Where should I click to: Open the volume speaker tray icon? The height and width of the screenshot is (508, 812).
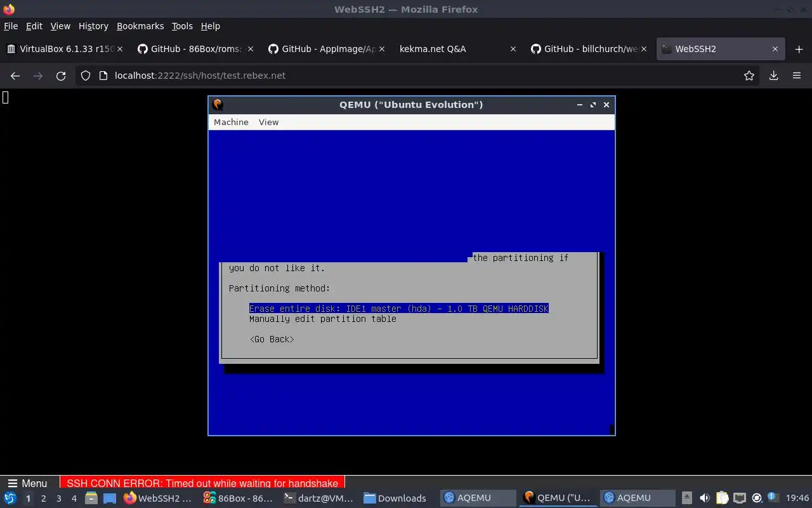[x=704, y=498]
